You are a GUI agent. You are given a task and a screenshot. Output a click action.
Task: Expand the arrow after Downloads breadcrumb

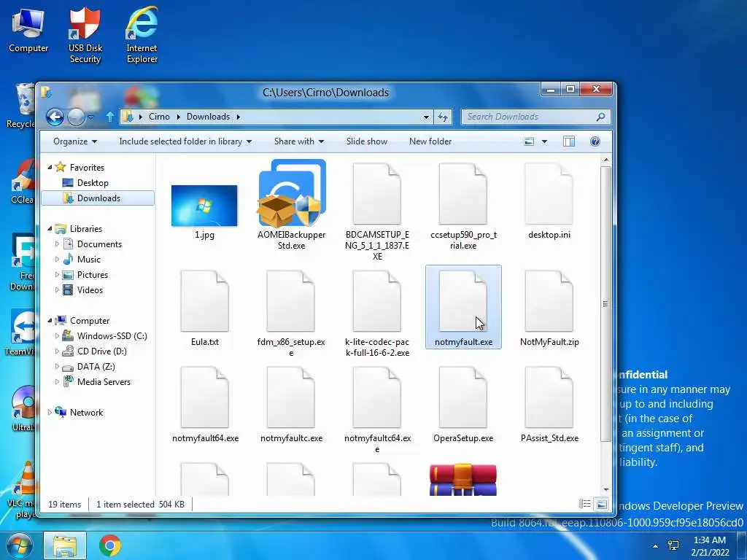pos(238,117)
